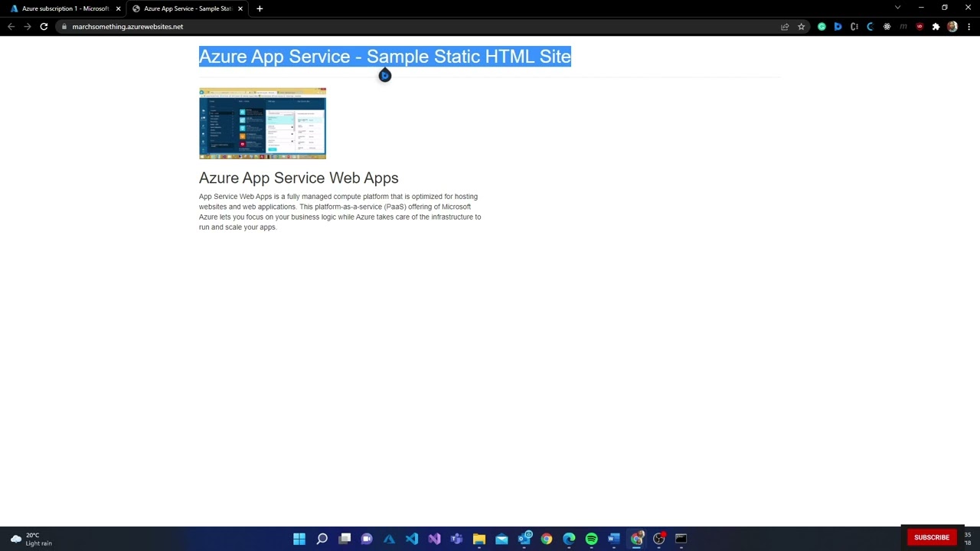The height and width of the screenshot is (551, 980).
Task: Open the Azure app in taskbar
Action: click(x=389, y=539)
